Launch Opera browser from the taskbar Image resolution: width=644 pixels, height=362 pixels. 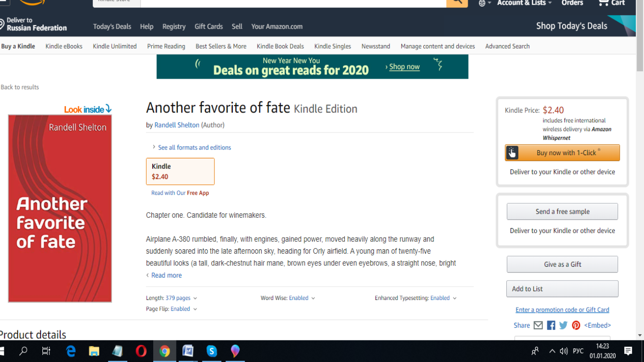tap(141, 351)
